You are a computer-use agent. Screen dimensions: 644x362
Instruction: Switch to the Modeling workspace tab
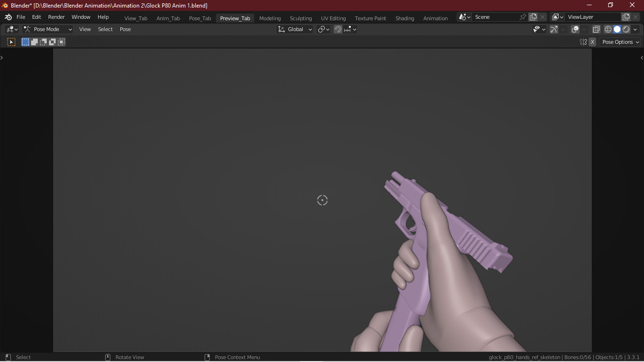(270, 18)
